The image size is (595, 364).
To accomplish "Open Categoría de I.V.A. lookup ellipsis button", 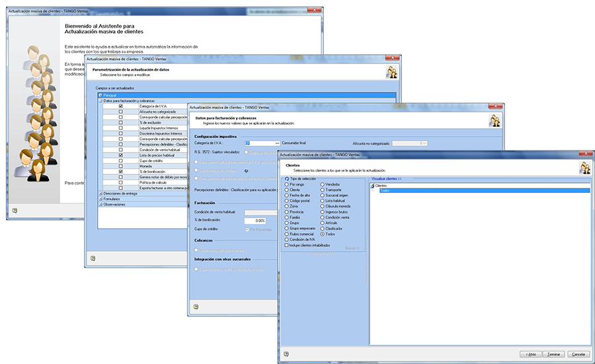I will point(278,143).
